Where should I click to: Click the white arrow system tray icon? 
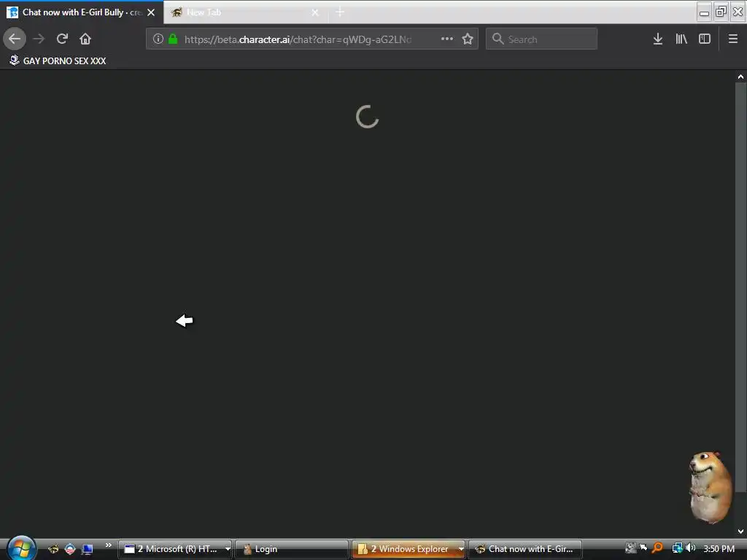[643, 548]
